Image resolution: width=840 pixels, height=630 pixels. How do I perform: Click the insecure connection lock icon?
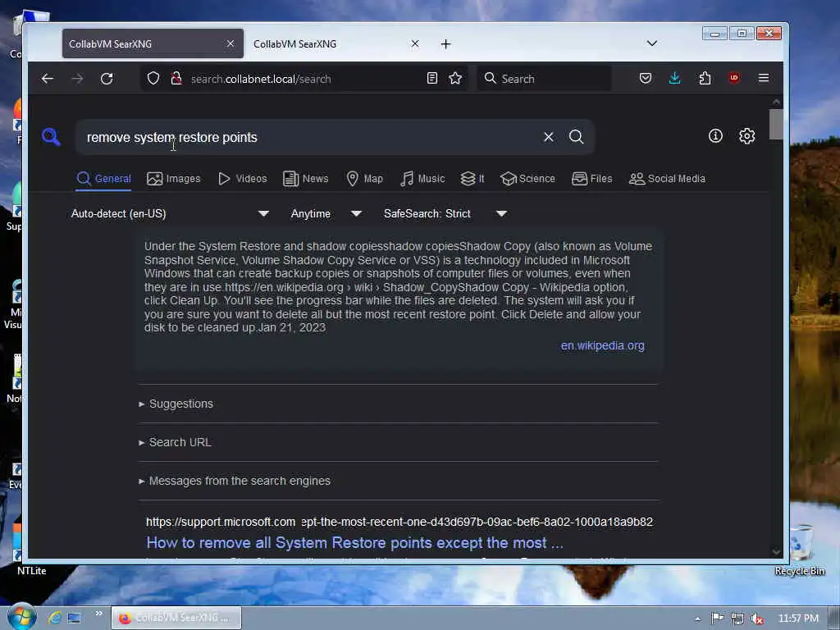click(176, 79)
